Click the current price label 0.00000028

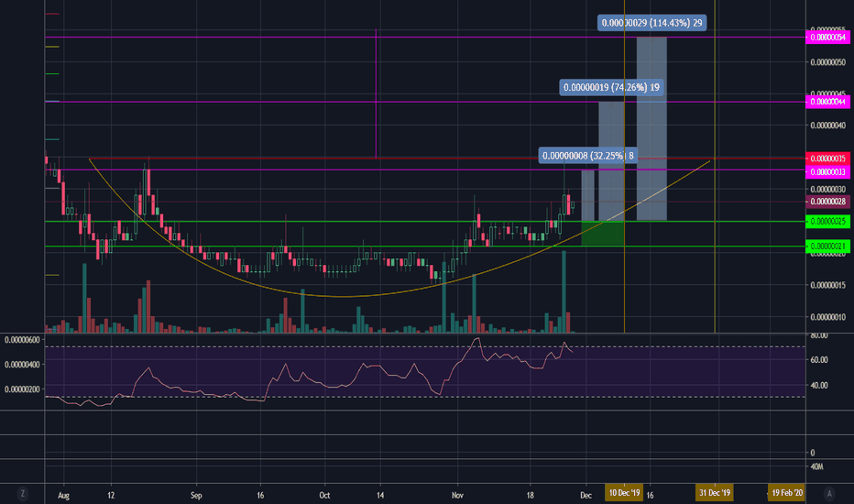tap(827, 202)
